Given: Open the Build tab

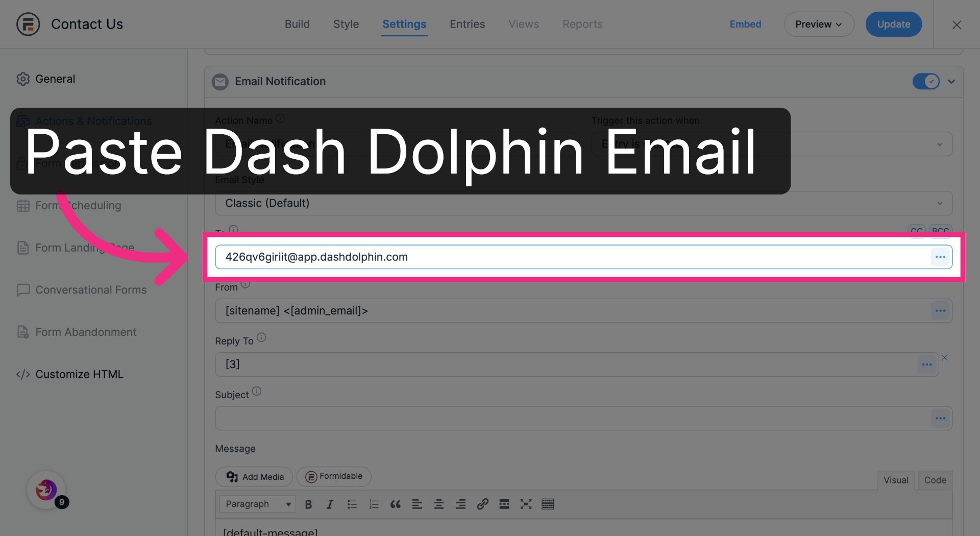Looking at the screenshot, I should [x=297, y=24].
